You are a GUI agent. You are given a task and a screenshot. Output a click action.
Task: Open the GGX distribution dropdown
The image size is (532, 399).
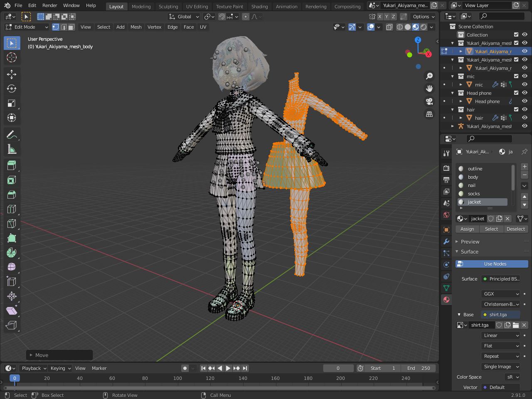tap(500, 294)
